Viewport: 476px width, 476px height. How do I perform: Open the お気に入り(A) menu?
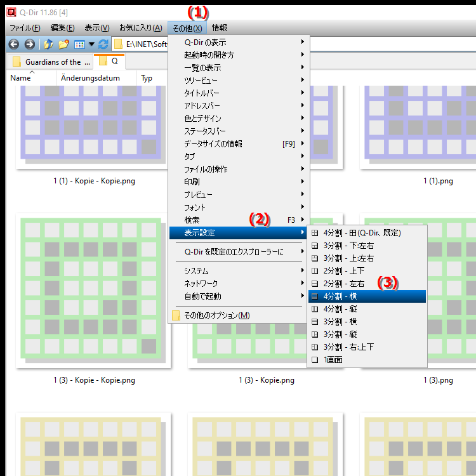[140, 28]
